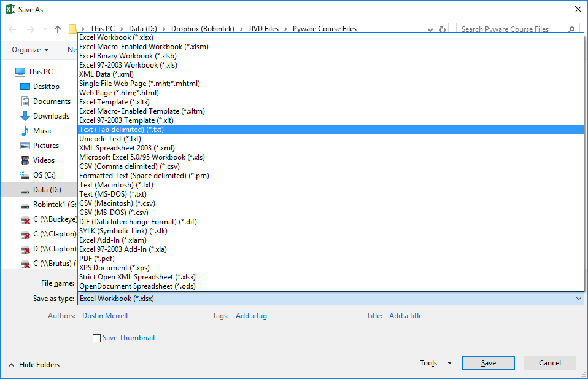Click the Data (D:) drive icon
Image resolution: width=588 pixels, height=379 pixels.
point(25,192)
